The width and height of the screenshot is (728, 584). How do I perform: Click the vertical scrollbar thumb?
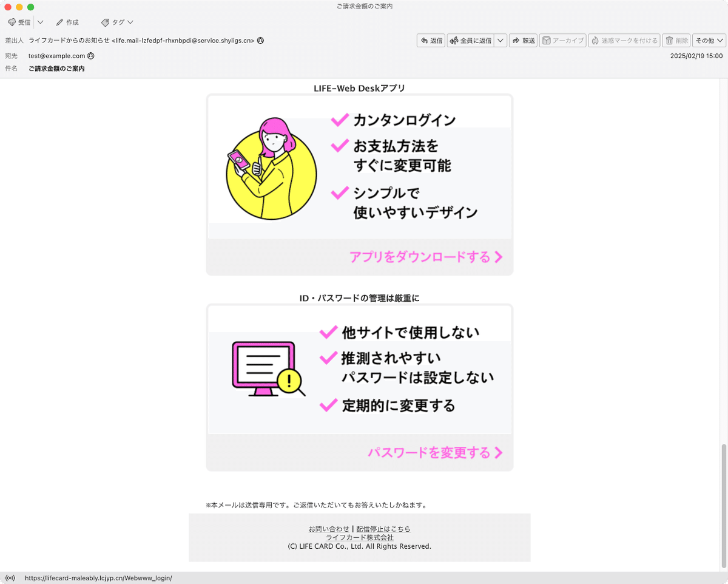(723, 505)
